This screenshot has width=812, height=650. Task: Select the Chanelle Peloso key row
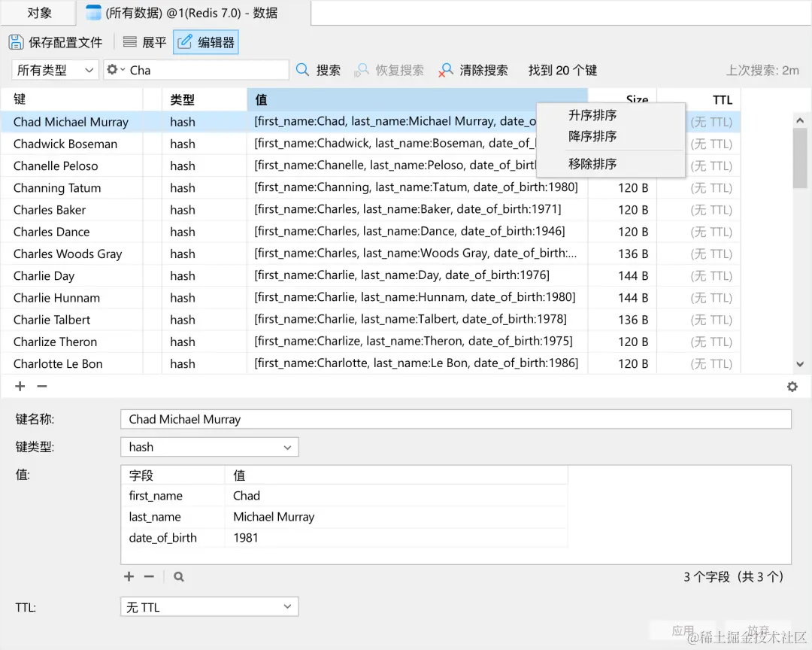pos(371,166)
